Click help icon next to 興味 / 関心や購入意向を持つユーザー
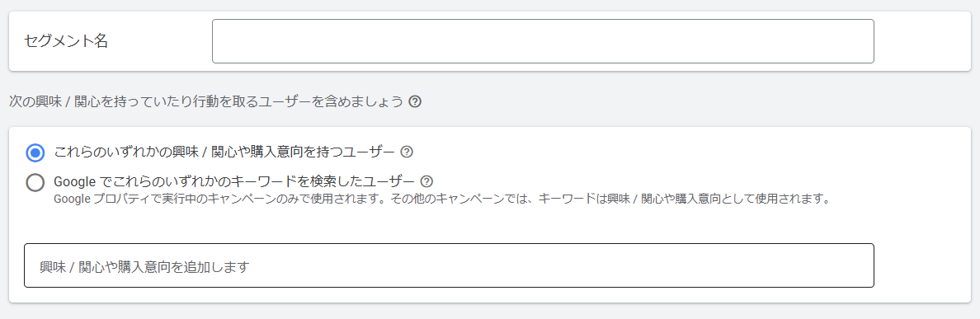 [407, 152]
